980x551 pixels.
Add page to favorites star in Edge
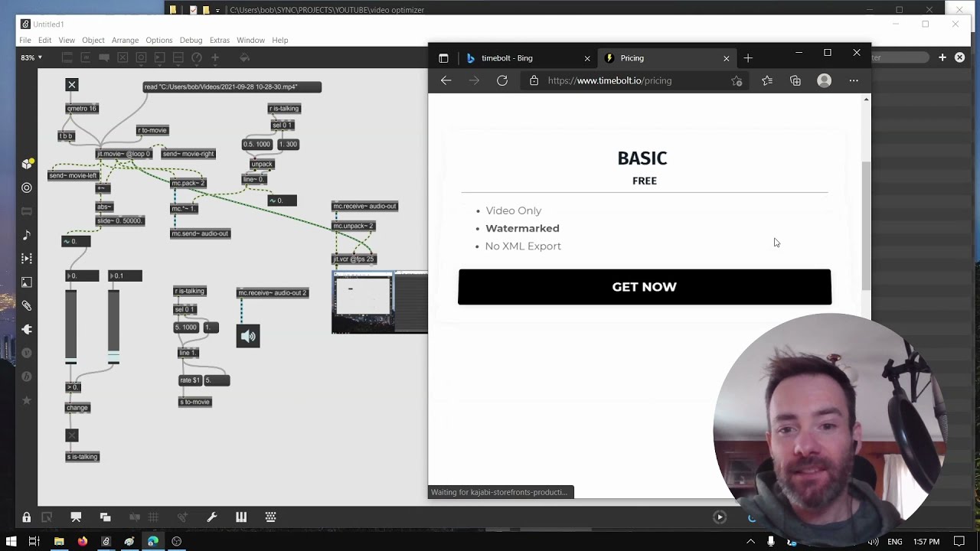point(737,80)
